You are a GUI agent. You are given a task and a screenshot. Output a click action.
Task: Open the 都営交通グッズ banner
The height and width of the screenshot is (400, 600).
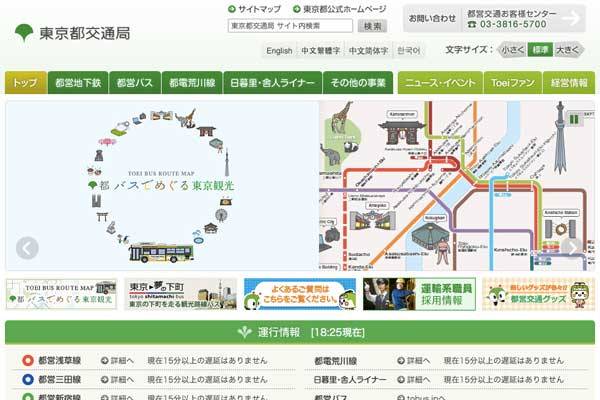(538, 294)
